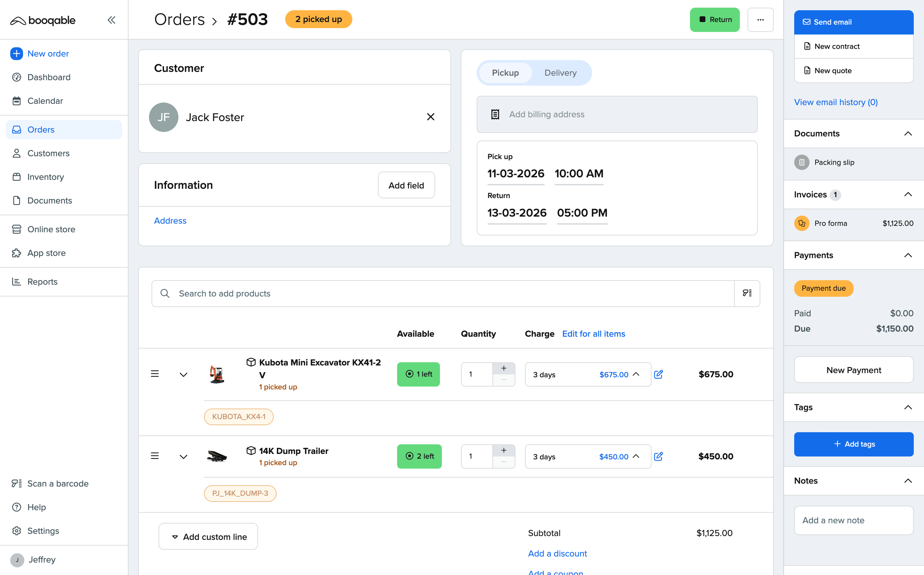The width and height of the screenshot is (924, 575).
Task: Remove customer Jack Foster with X icon
Action: [430, 117]
